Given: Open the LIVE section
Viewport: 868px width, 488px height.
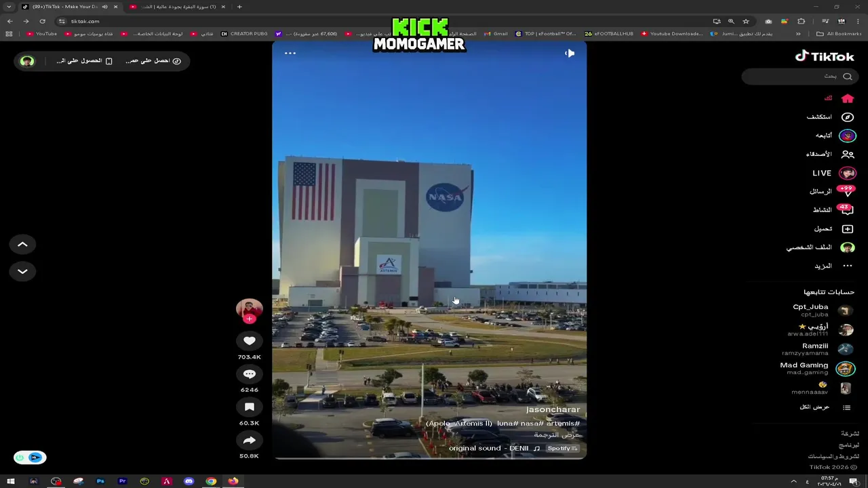Looking at the screenshot, I should point(833,173).
